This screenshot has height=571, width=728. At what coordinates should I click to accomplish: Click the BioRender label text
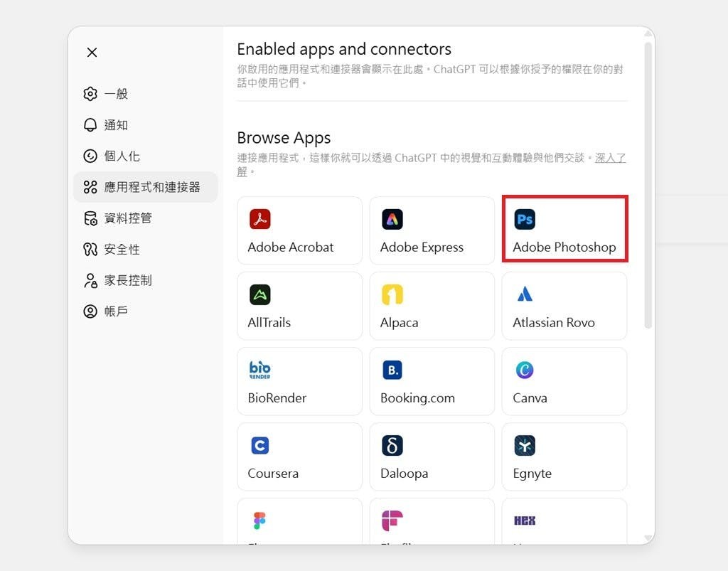(277, 397)
